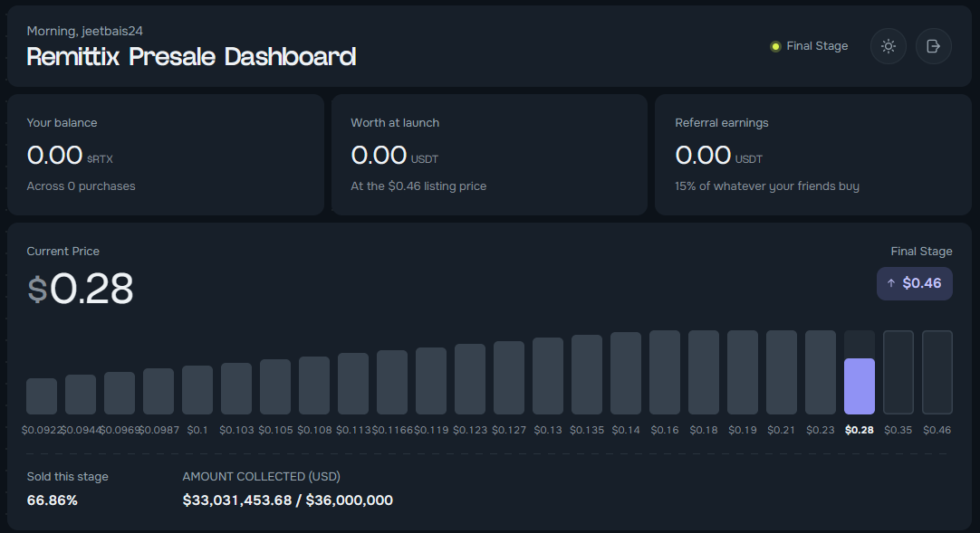
Task: Click the $0.135 price label under bar
Action: [x=587, y=430]
